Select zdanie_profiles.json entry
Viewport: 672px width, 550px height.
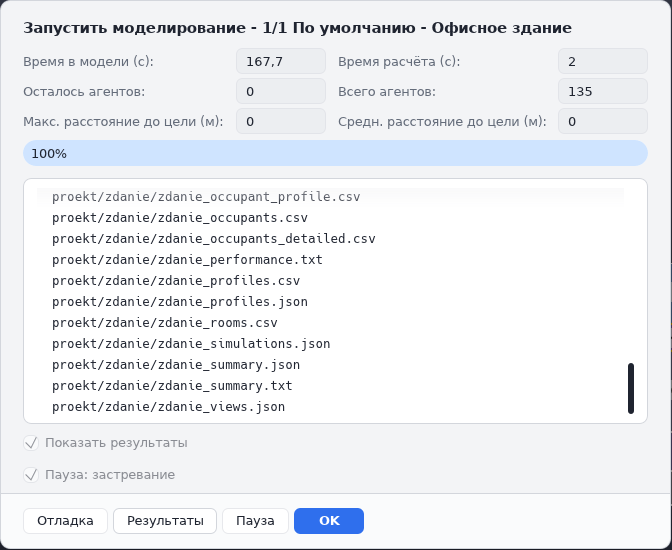[180, 302]
